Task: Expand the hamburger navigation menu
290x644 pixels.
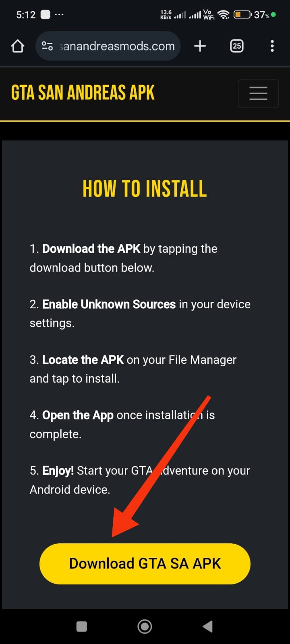Action: point(258,93)
